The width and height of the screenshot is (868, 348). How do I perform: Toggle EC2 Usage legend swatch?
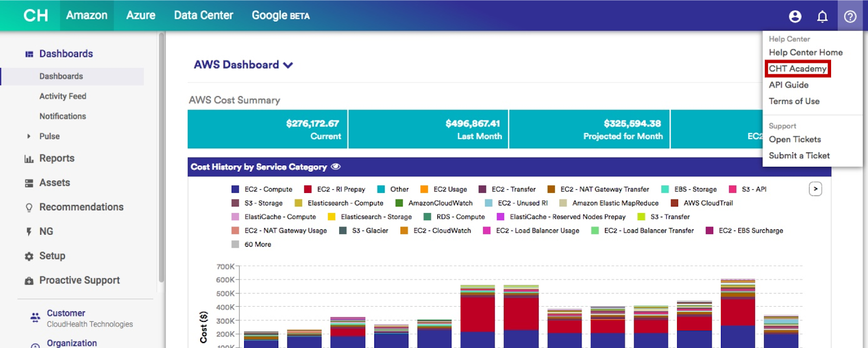tap(424, 189)
